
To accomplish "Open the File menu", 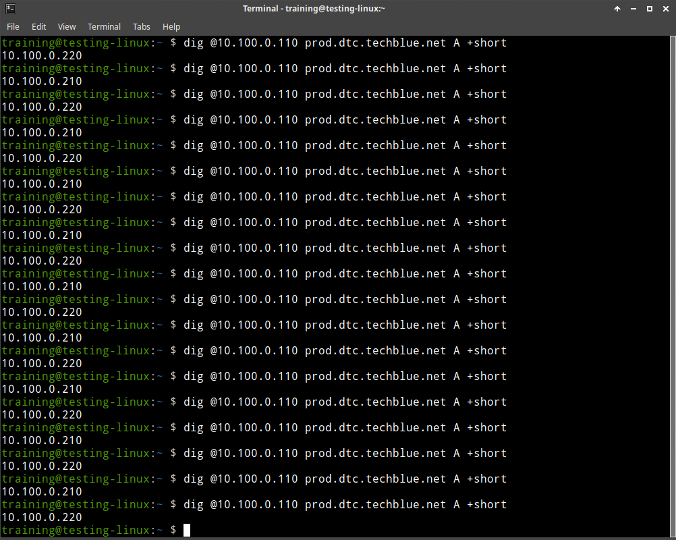I will click(13, 27).
